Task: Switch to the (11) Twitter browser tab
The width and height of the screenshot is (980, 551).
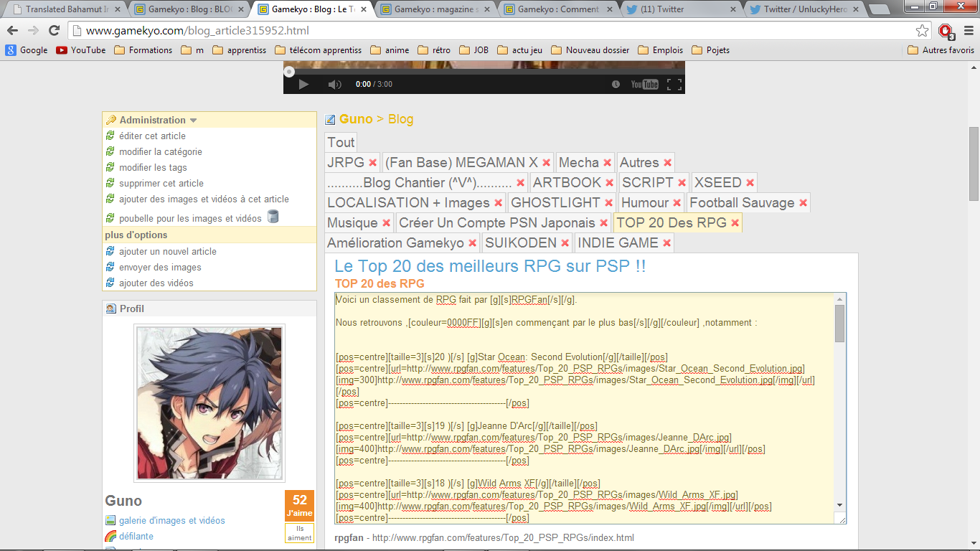Action: click(x=674, y=9)
